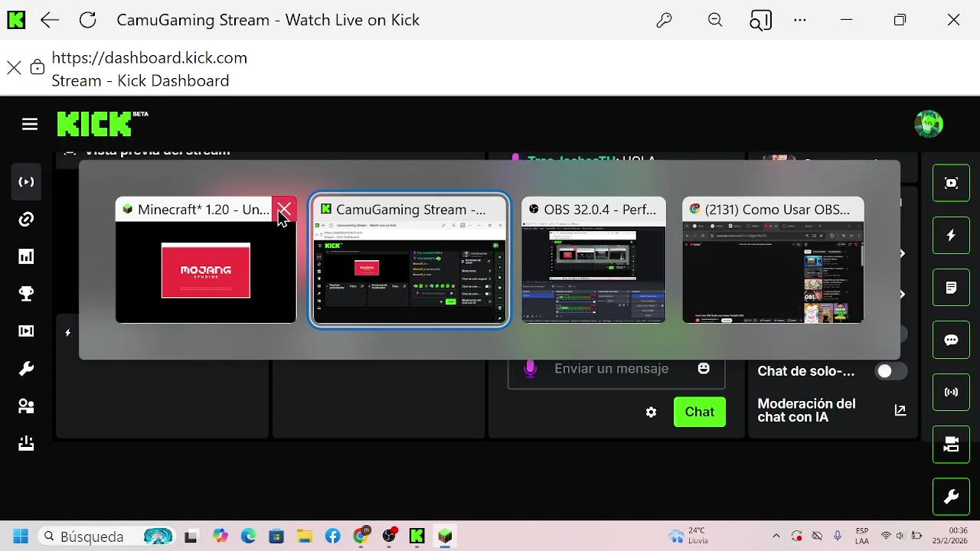Toggle the chat bubble widget button
Screen dimensions: 980x551
coord(951,340)
